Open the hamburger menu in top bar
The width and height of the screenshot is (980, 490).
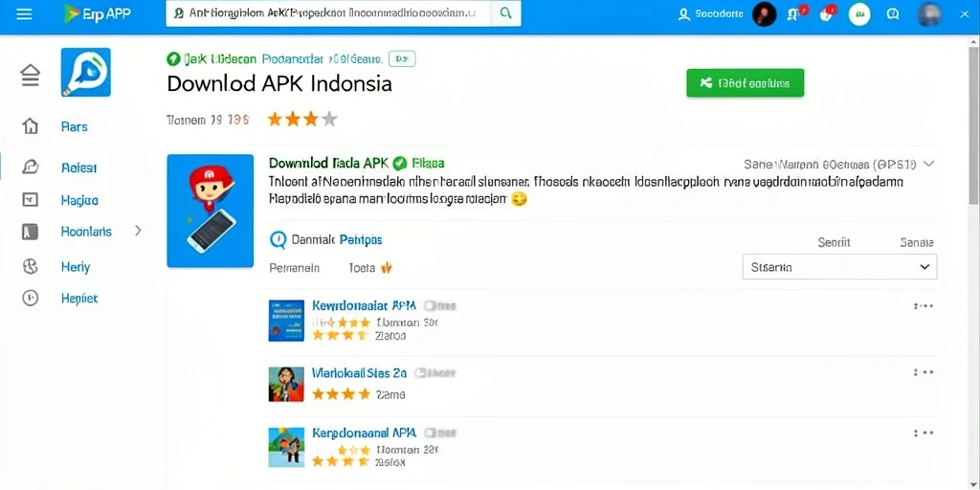24,13
